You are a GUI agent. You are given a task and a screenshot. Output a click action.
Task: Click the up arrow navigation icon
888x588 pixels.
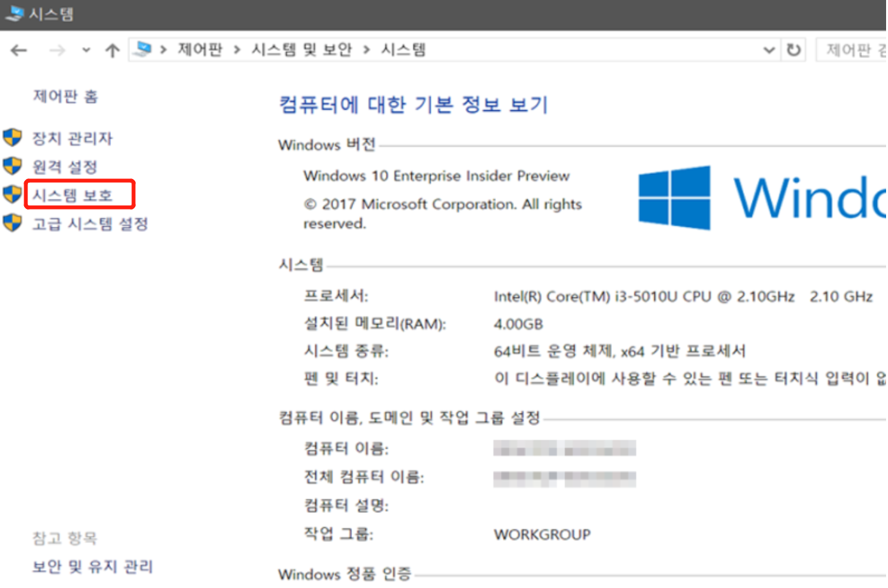(x=112, y=50)
